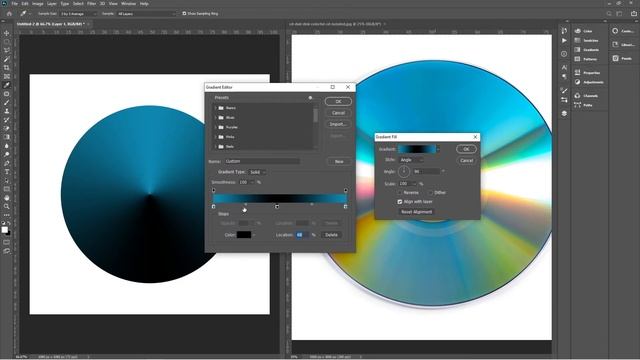Viewport: 640px width, 360px height.
Task: Open the Window menu
Action: coord(129,4)
